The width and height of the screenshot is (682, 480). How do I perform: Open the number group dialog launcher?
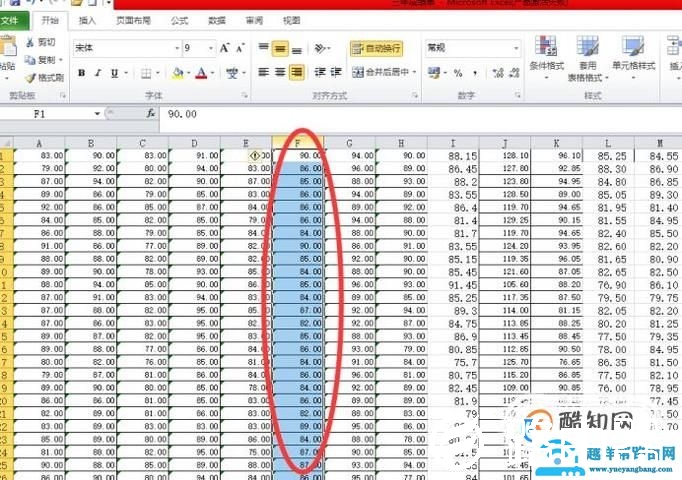tap(518, 95)
